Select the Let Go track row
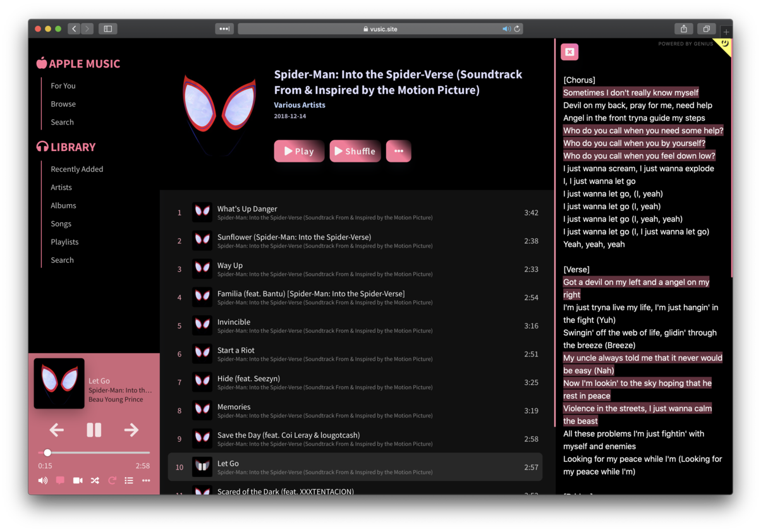Viewport: 761px width, 532px height. tap(355, 467)
